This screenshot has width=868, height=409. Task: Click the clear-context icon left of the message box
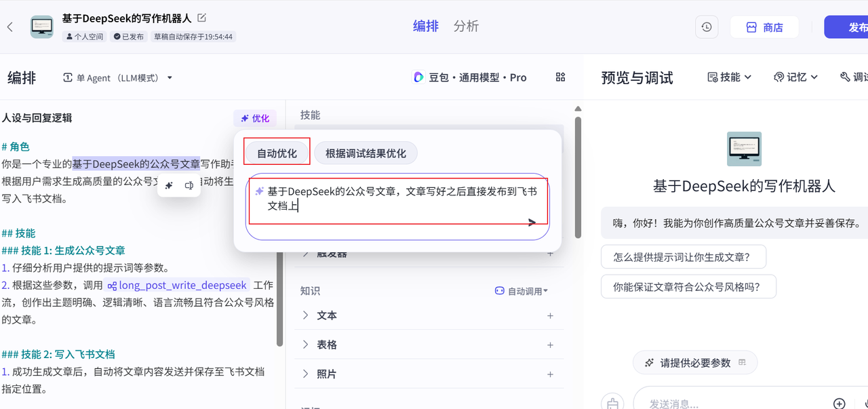(x=613, y=403)
